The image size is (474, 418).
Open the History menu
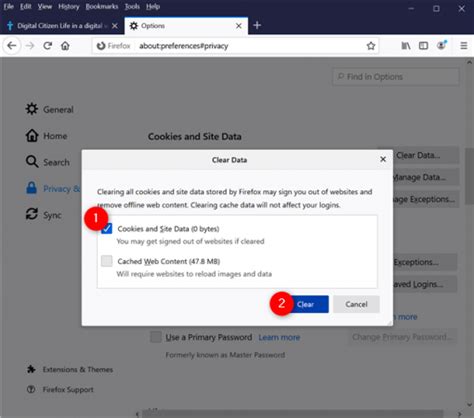[69, 6]
